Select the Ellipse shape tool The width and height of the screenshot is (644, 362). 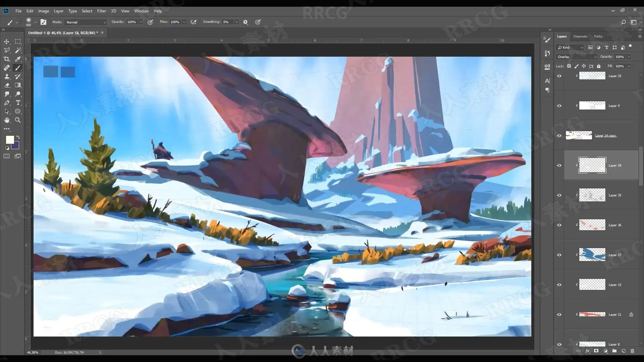coord(18,112)
